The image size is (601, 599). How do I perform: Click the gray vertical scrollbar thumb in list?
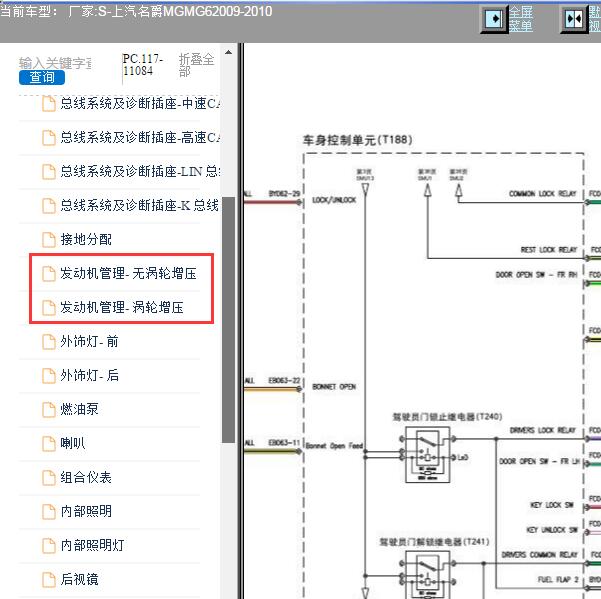pos(228,320)
